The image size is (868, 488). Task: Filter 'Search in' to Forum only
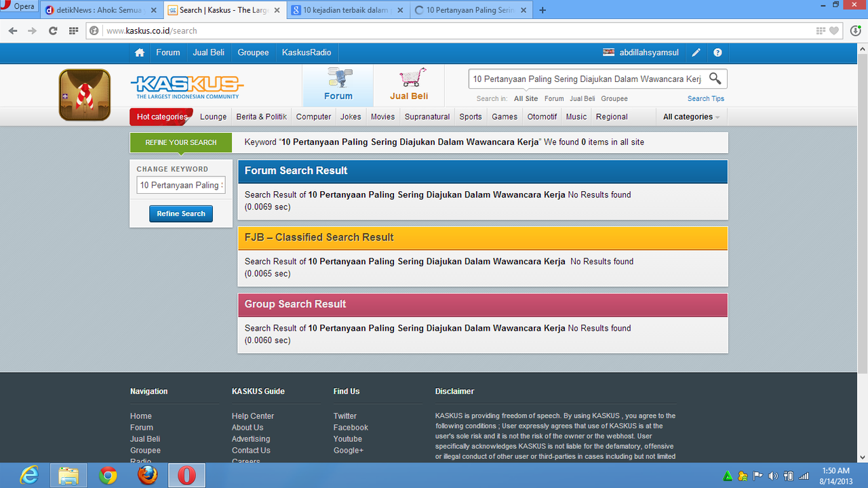(554, 99)
